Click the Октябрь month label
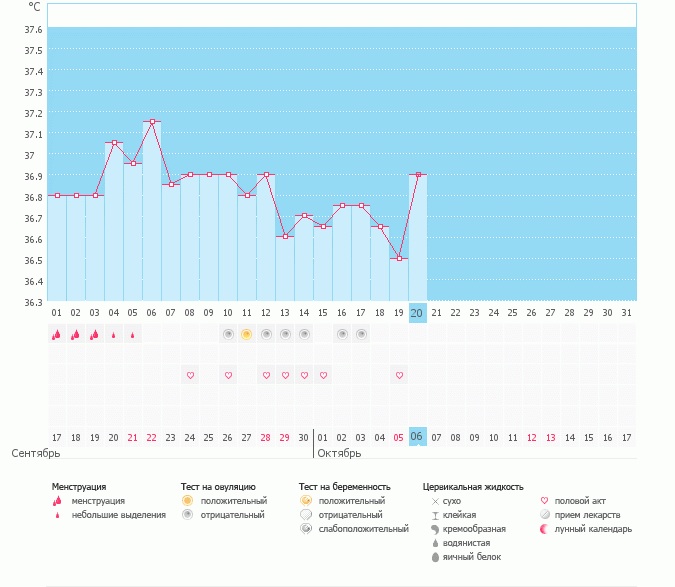This screenshot has height=587, width=675. (340, 454)
